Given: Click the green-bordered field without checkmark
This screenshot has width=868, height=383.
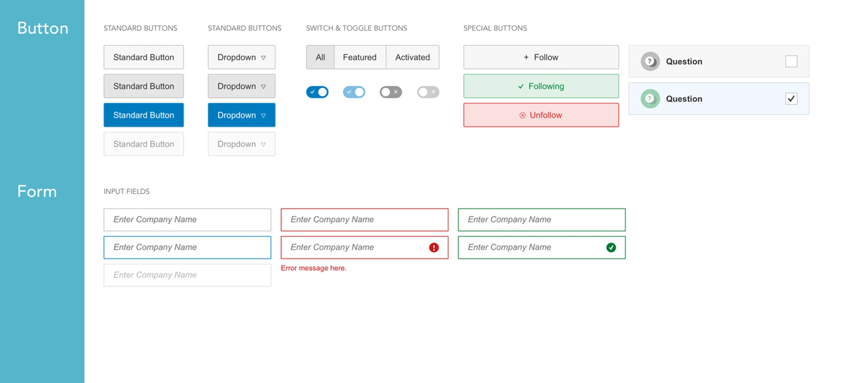Looking at the screenshot, I should click(542, 220).
